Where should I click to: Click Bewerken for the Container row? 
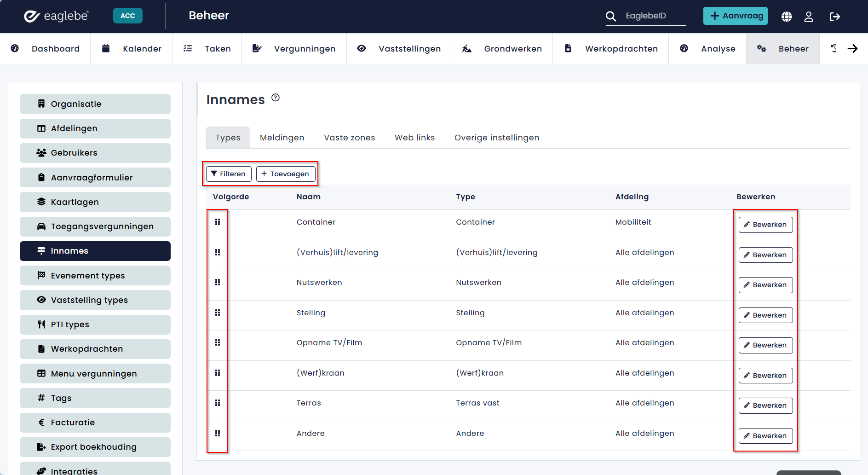(x=765, y=225)
